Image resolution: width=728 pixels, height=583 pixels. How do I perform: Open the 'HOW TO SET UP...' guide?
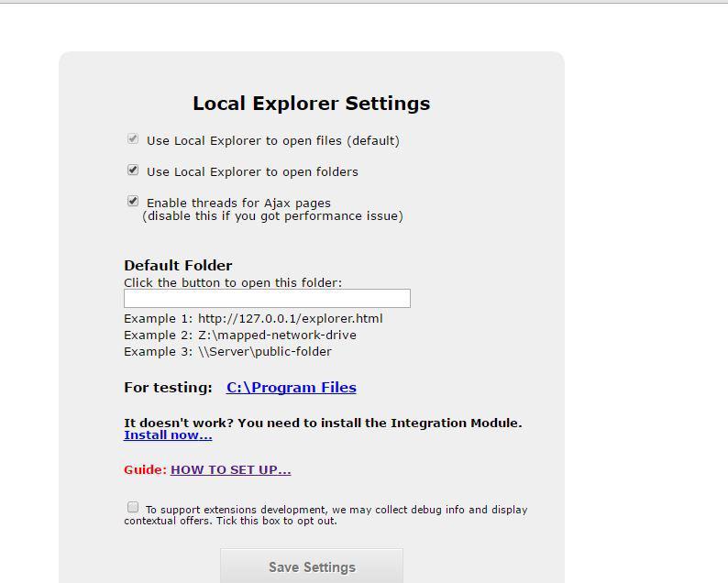point(230,469)
